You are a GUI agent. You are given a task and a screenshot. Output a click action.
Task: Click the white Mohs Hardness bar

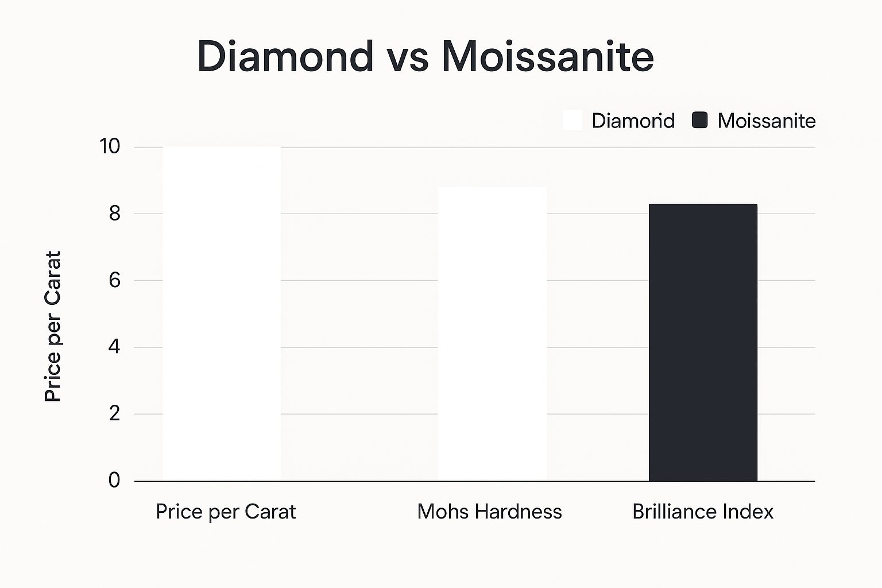[x=492, y=334]
